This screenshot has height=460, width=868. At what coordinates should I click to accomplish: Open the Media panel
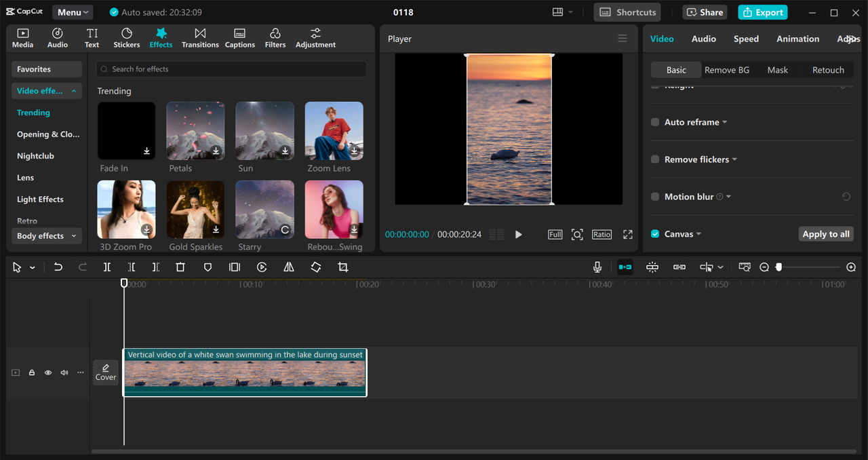point(22,38)
